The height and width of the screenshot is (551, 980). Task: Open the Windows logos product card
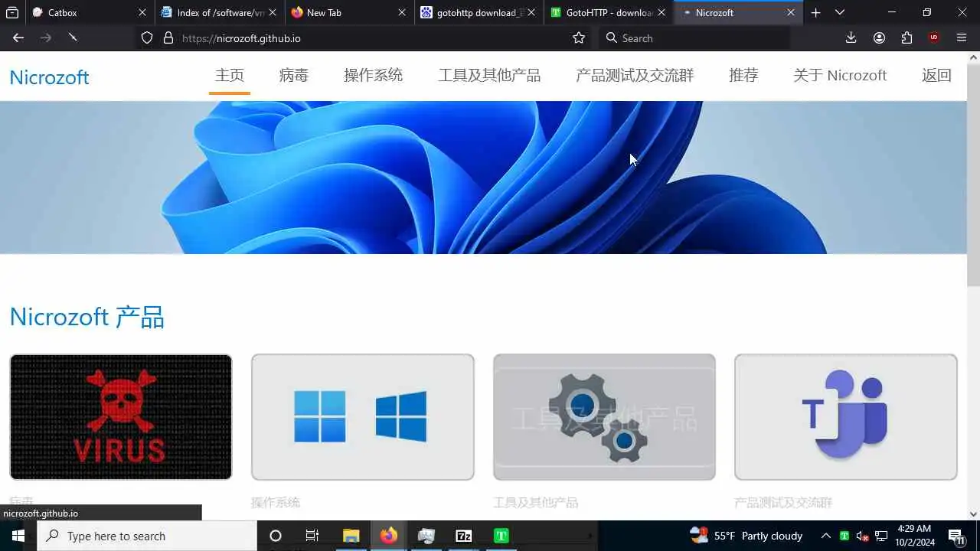(363, 417)
